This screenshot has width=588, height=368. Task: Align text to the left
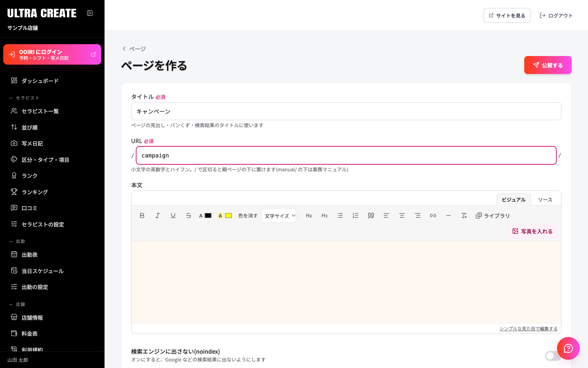(387, 215)
